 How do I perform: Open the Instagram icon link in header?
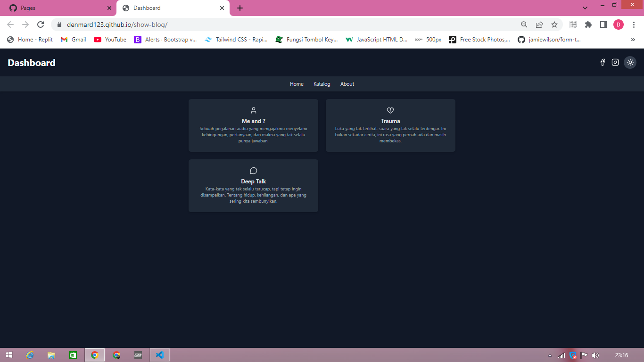coord(615,62)
